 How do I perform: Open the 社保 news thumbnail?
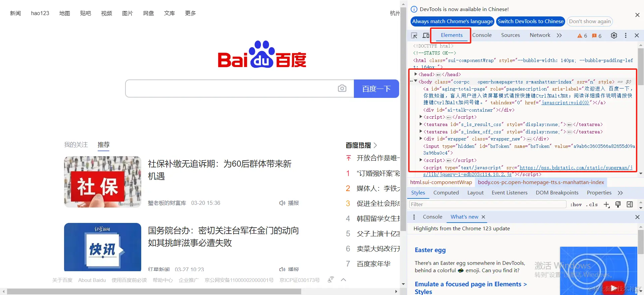[103, 182]
